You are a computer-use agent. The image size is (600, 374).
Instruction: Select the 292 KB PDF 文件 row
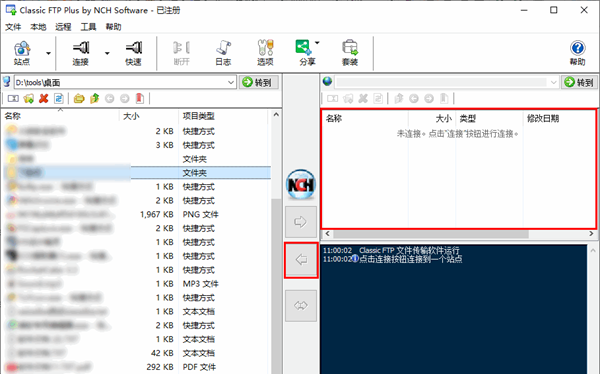pyautogui.click(x=136, y=367)
